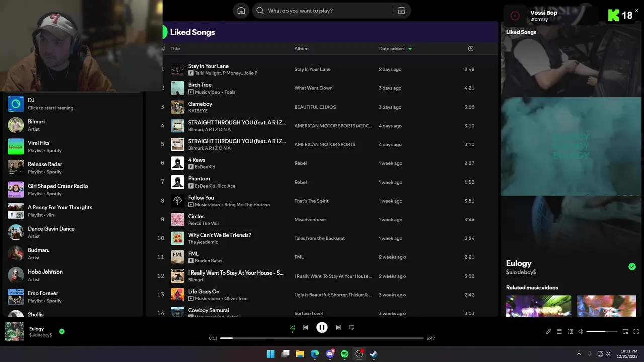Open the lyrics microphone icon
The height and width of the screenshot is (362, 644).
(x=548, y=332)
